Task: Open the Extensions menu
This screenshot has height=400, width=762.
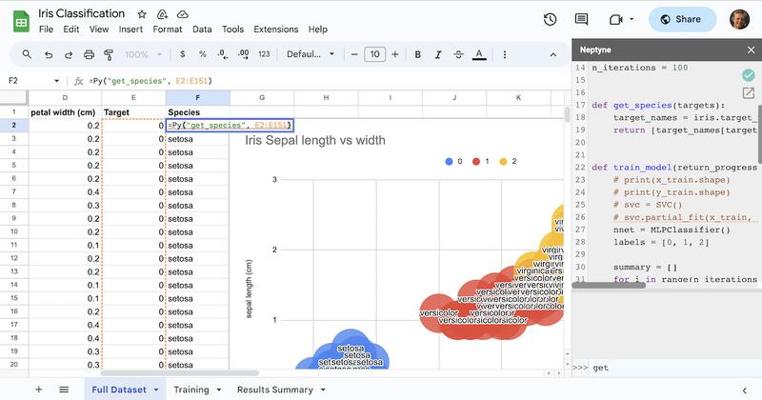Action: 275,30
